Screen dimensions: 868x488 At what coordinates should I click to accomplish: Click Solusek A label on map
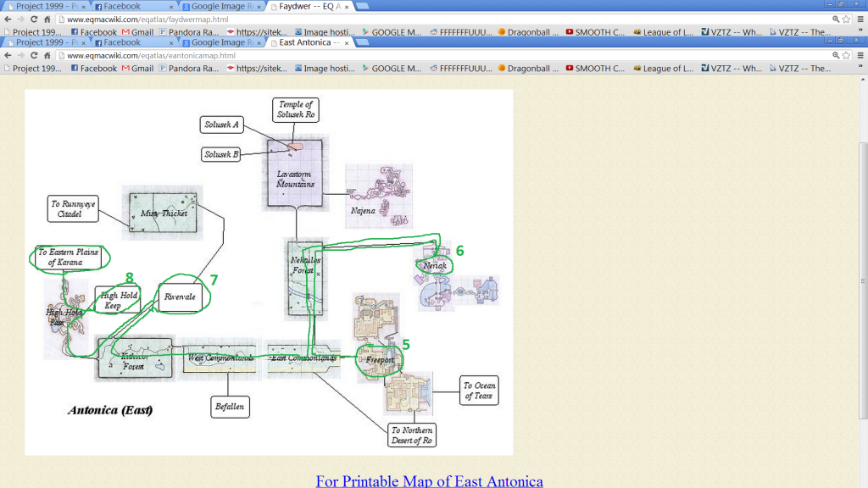pyautogui.click(x=221, y=125)
